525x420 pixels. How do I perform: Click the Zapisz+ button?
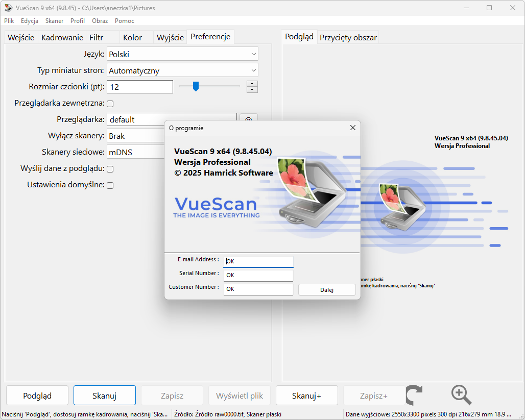click(374, 396)
